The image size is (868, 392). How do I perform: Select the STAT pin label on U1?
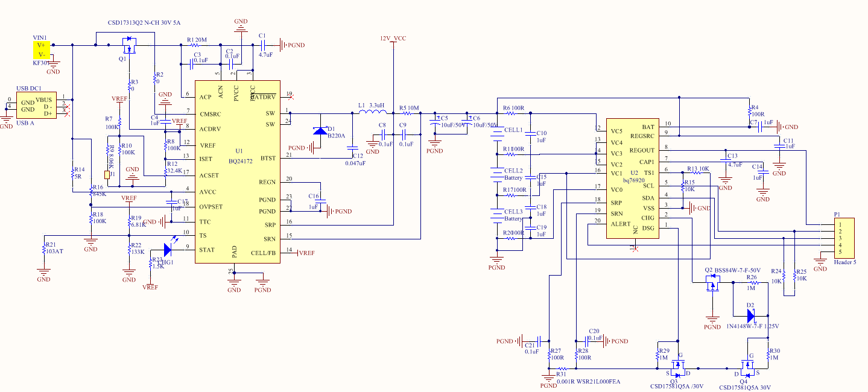coord(207,250)
